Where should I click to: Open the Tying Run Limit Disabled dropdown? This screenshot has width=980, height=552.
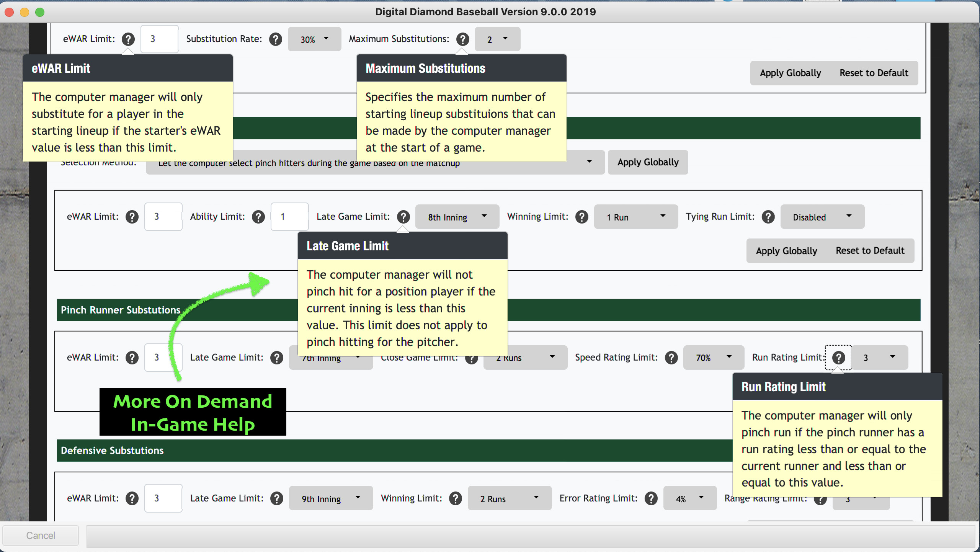(822, 217)
